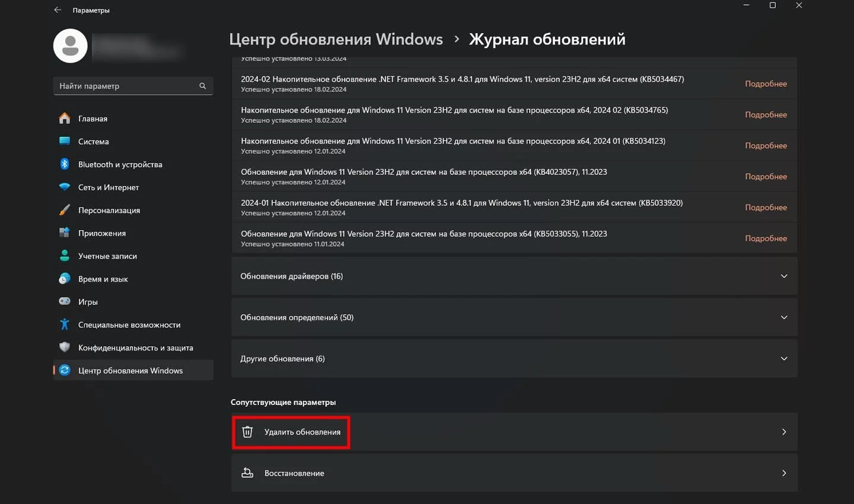Click Удалить обновления option
Viewport: 854px width, 504px height.
(514, 432)
